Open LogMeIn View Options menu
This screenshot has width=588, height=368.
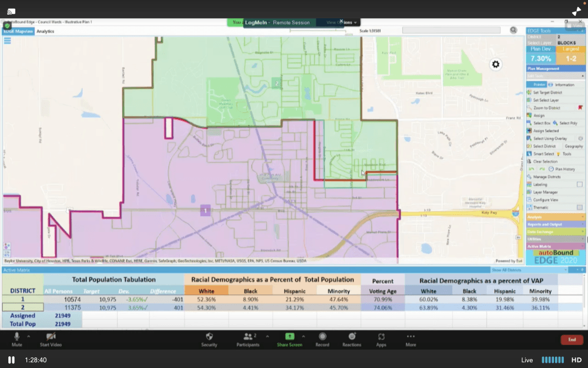[341, 22]
